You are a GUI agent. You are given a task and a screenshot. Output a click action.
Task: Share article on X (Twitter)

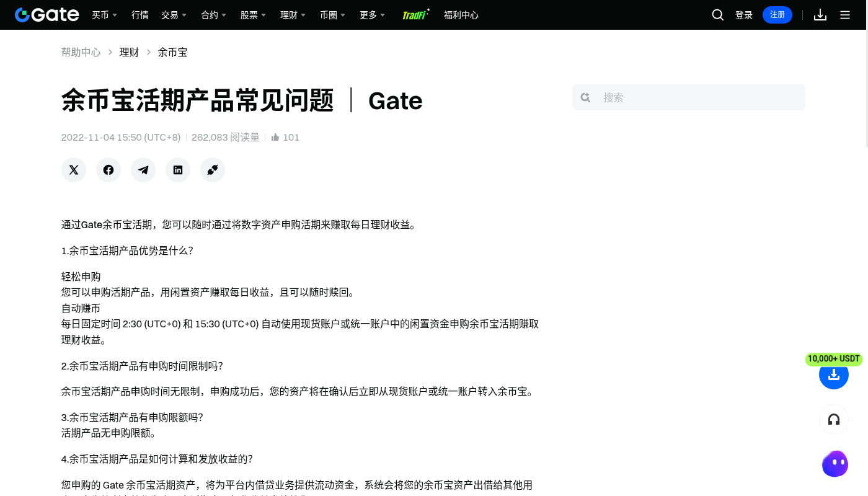[74, 170]
